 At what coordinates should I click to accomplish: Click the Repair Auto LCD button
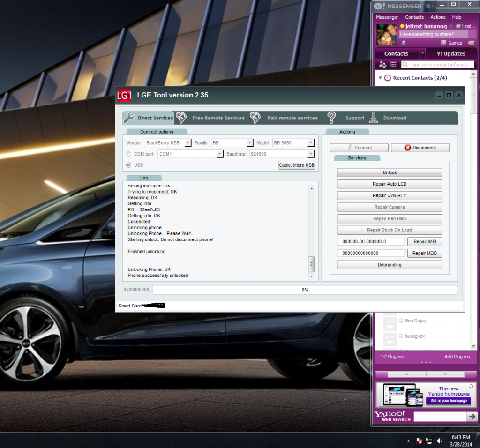[390, 184]
